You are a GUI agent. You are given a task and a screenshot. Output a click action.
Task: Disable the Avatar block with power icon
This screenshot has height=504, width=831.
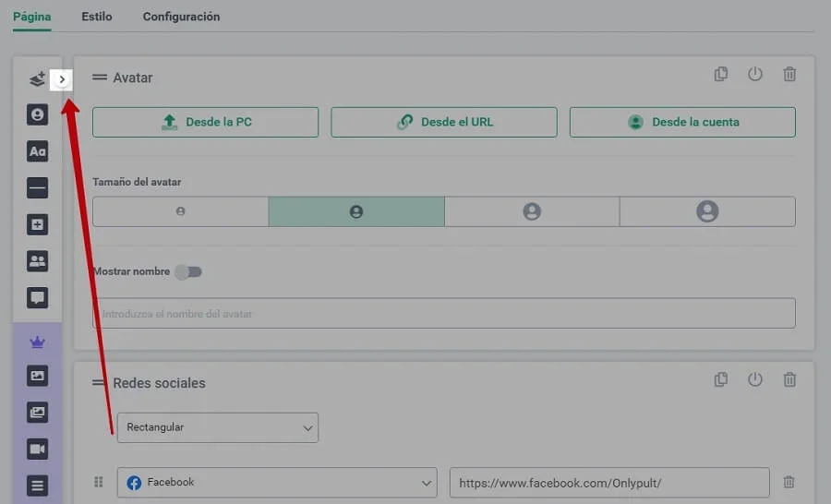755,75
